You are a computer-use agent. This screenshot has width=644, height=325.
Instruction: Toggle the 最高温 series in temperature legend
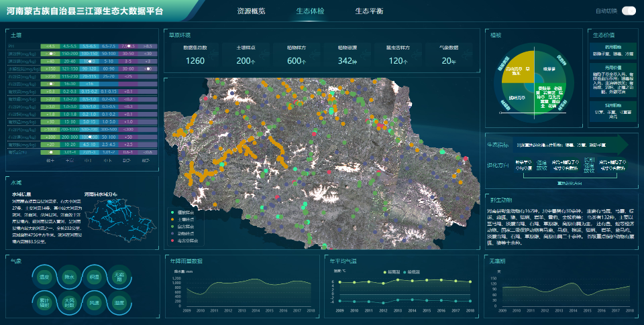click(x=391, y=272)
